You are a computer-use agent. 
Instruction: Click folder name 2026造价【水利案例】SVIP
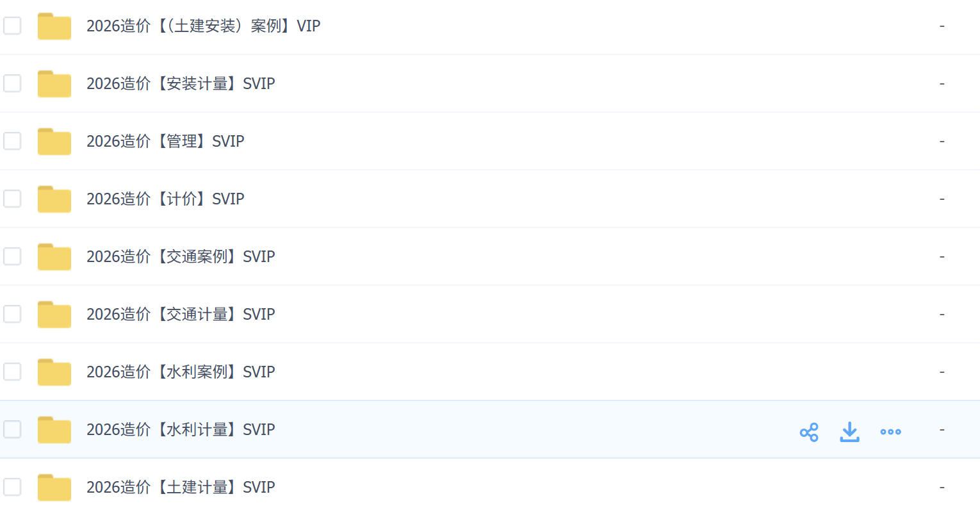(181, 372)
